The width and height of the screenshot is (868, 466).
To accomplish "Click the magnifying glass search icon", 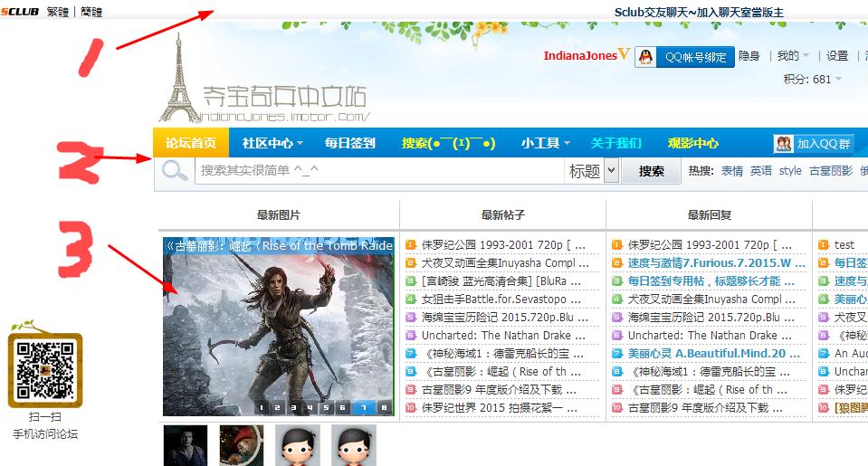I will coord(175,170).
